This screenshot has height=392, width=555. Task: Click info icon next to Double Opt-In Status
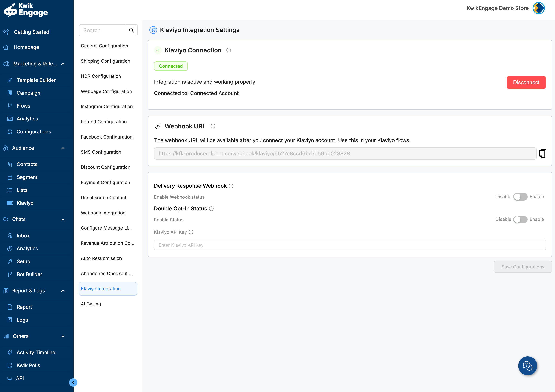211,209
